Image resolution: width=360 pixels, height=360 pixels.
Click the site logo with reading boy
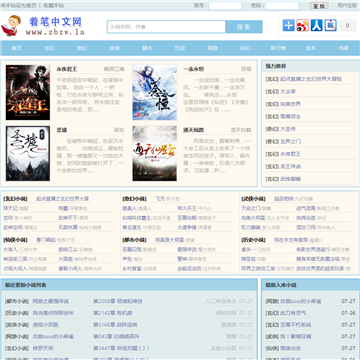[x=43, y=26]
